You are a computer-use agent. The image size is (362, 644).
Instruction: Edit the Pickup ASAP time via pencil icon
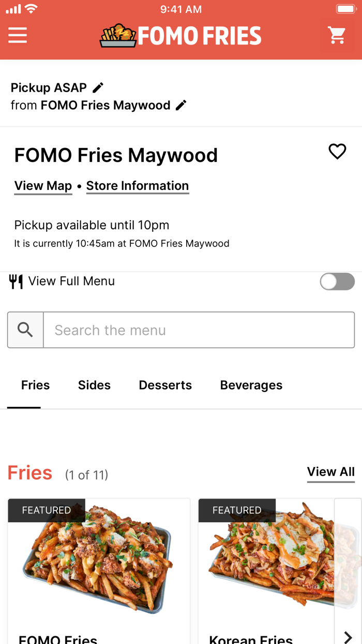97,87
